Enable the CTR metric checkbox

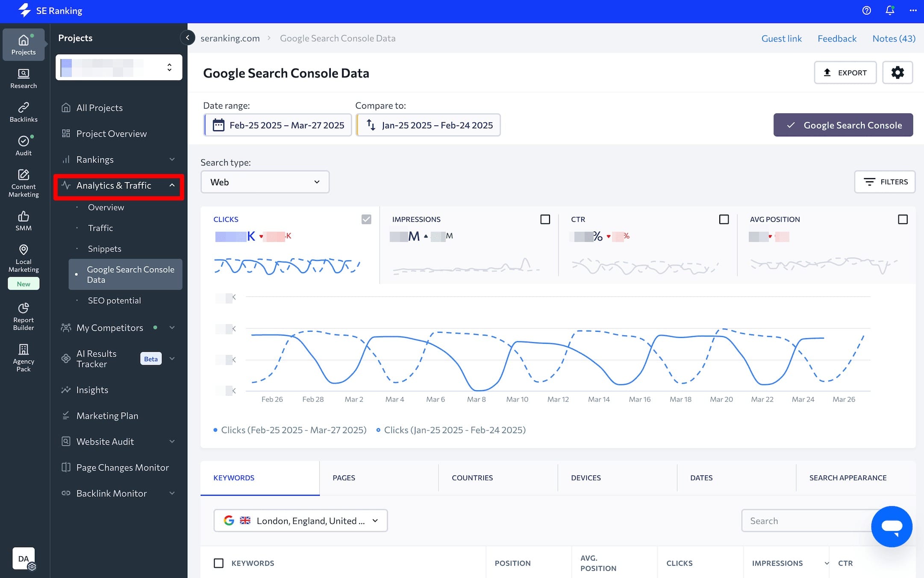724,219
